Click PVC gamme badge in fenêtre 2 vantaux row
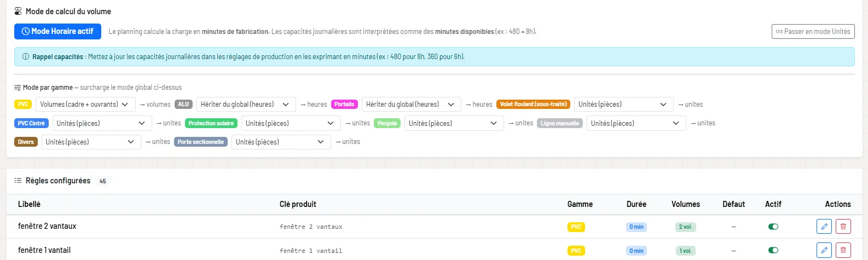868x260 pixels. (x=576, y=227)
